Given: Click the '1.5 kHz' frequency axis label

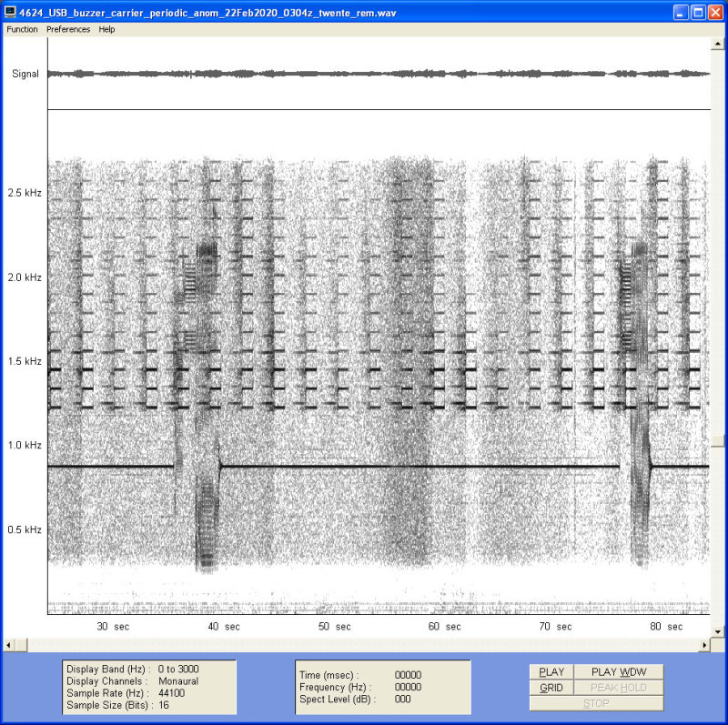Looking at the screenshot, I should (25, 361).
